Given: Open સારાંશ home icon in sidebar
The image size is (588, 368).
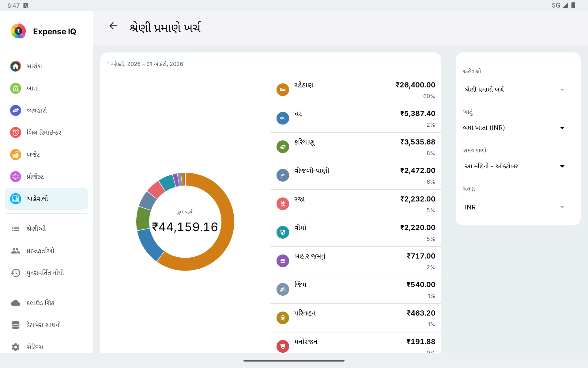Looking at the screenshot, I should click(16, 66).
